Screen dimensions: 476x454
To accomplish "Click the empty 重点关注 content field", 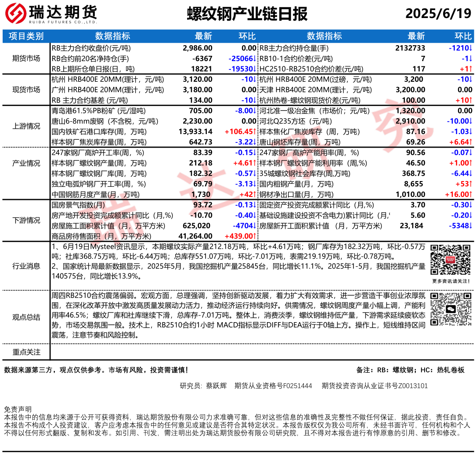I will [x=262, y=352].
